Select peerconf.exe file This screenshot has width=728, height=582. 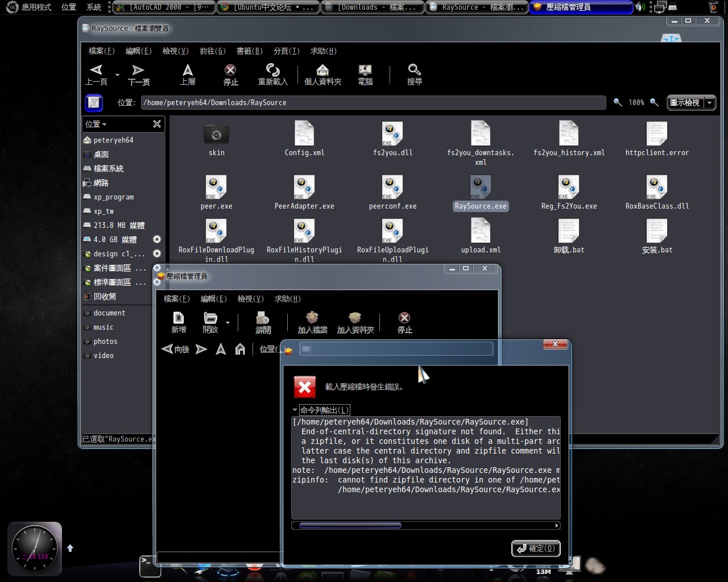click(x=392, y=193)
